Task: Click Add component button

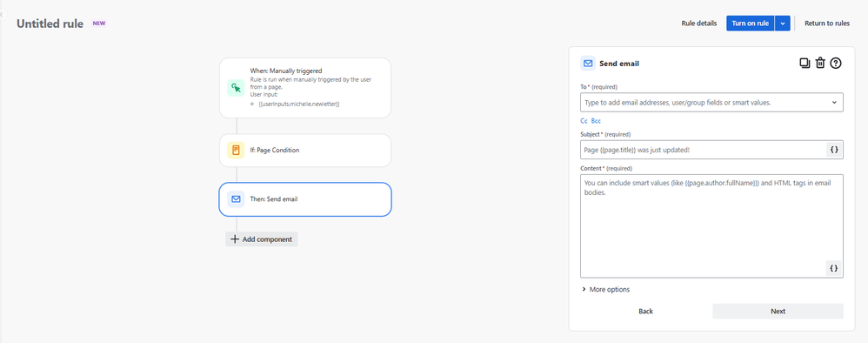Action: [261, 239]
